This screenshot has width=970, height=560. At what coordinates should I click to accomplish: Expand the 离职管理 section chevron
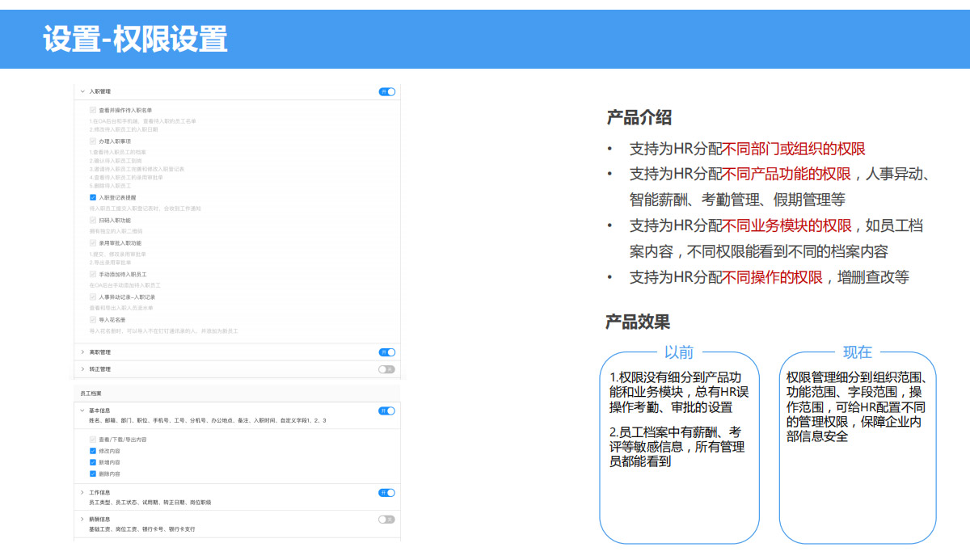[x=82, y=352]
